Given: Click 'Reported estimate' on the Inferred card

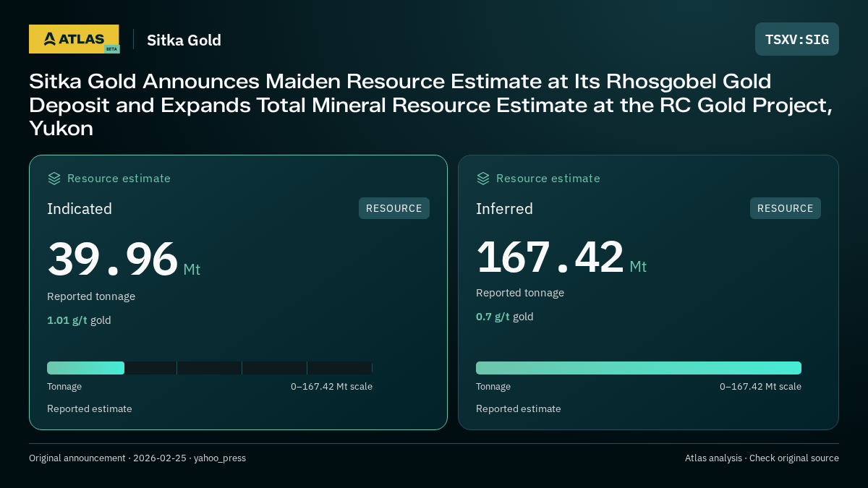Looking at the screenshot, I should (x=519, y=409).
